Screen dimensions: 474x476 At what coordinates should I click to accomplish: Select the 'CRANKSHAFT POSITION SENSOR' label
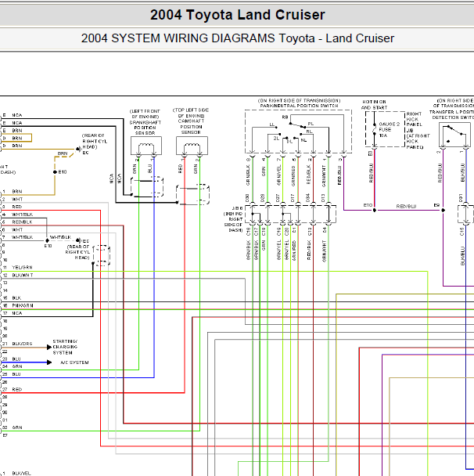point(145,128)
